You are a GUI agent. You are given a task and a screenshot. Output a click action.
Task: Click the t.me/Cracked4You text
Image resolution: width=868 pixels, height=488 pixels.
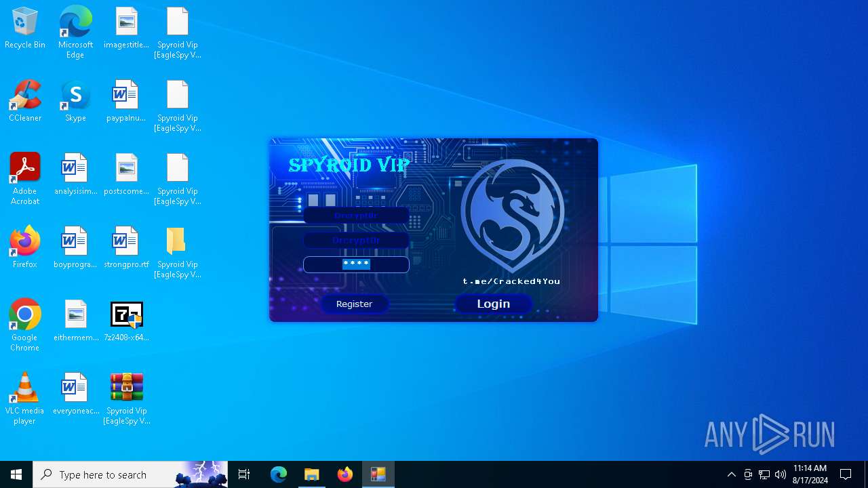511,281
